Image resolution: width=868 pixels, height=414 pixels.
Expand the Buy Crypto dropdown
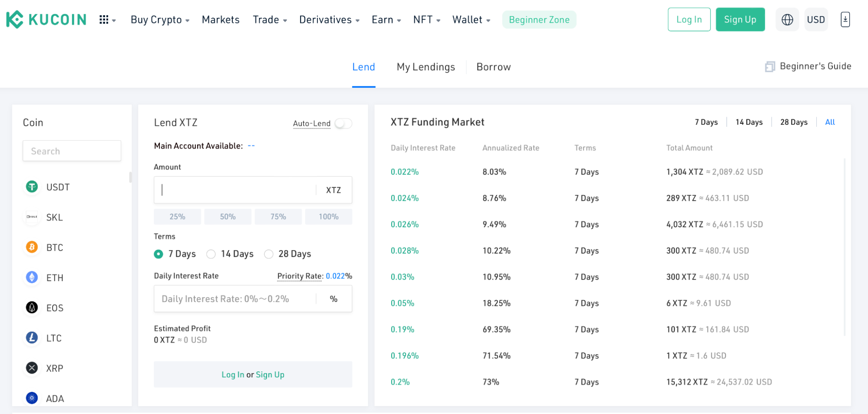click(x=160, y=20)
